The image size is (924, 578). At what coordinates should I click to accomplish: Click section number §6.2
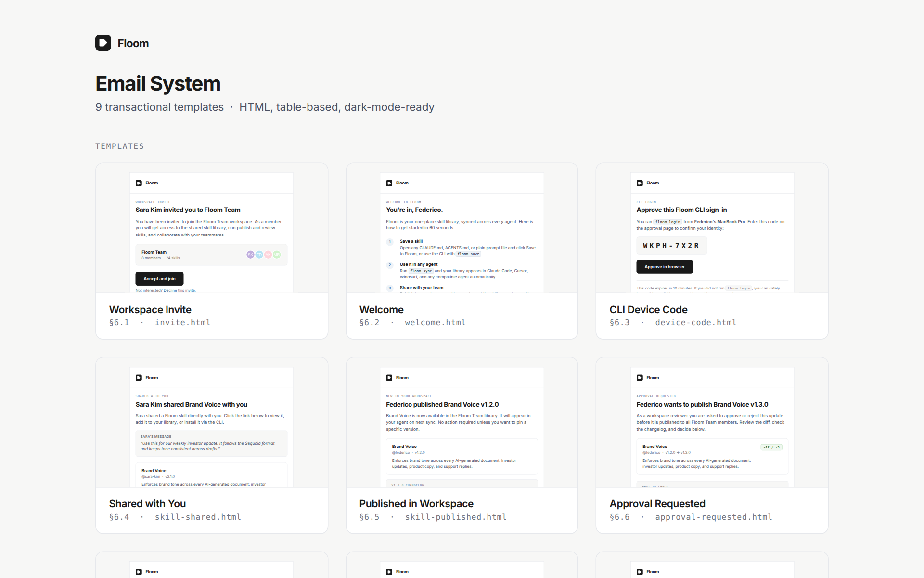[x=369, y=323]
